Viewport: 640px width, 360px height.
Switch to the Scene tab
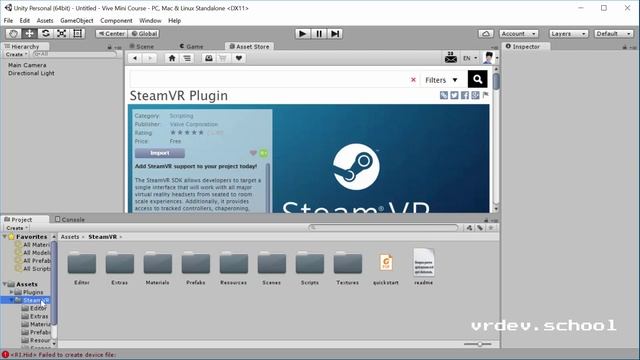pos(142,47)
